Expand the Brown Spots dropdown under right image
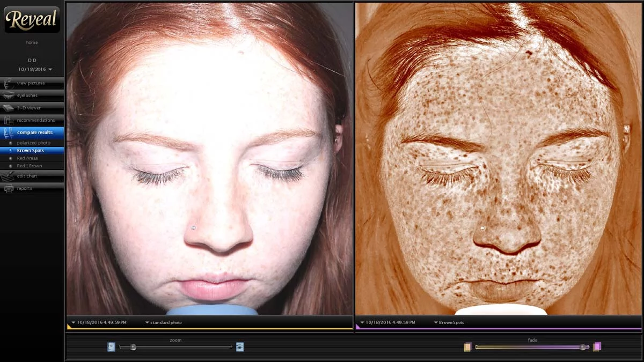Screen dimensions: 644x362 click(x=449, y=322)
